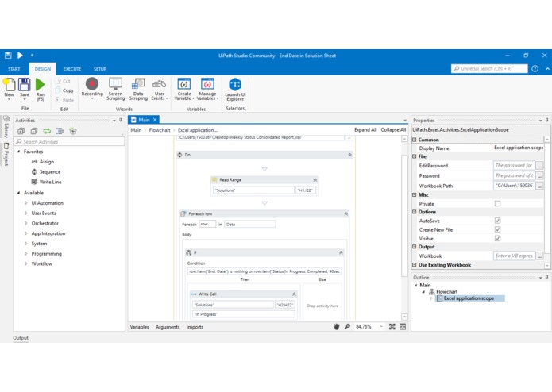The width and height of the screenshot is (552, 392).
Task: Collapse the Common property section
Action: pyautogui.click(x=415, y=140)
